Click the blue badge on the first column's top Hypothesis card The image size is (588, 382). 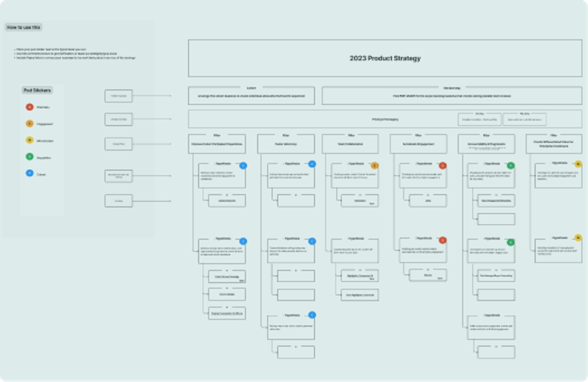point(242,165)
